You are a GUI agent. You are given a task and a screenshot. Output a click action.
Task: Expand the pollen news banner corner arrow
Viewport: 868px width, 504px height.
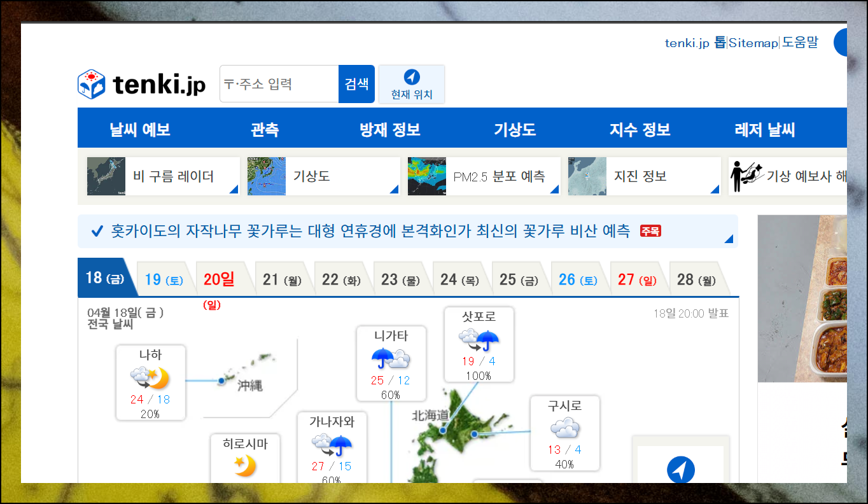729,239
